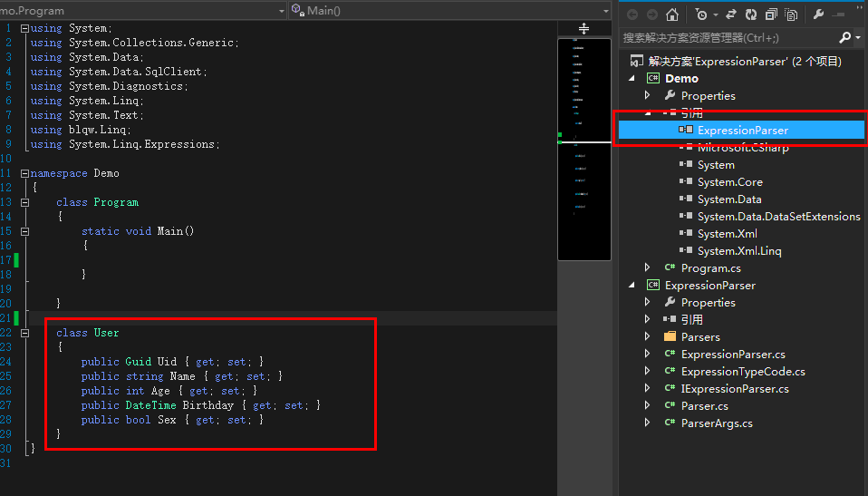The image size is (868, 496).
Task: Toggle the Show All Files icon
Action: click(791, 15)
